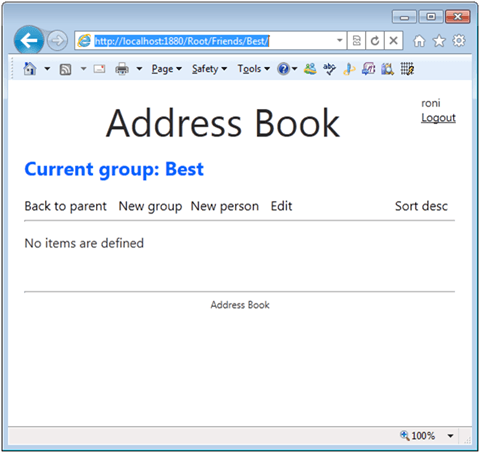This screenshot has height=453, width=480.
Task: Click the Logout link
Action: 438,118
